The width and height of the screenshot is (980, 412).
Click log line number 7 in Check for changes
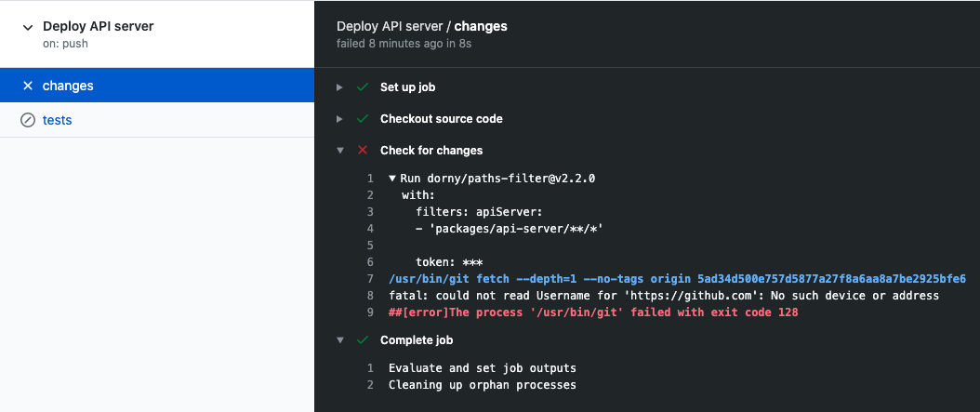click(370, 278)
